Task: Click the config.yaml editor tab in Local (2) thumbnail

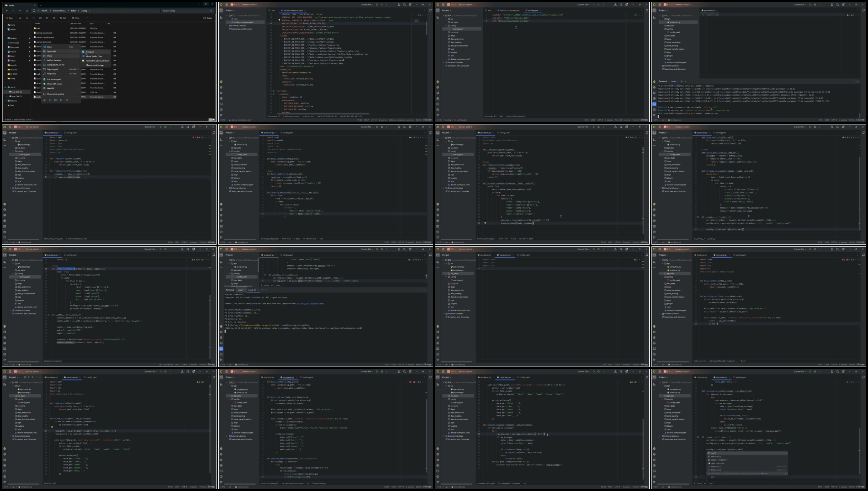Action: click(x=286, y=255)
